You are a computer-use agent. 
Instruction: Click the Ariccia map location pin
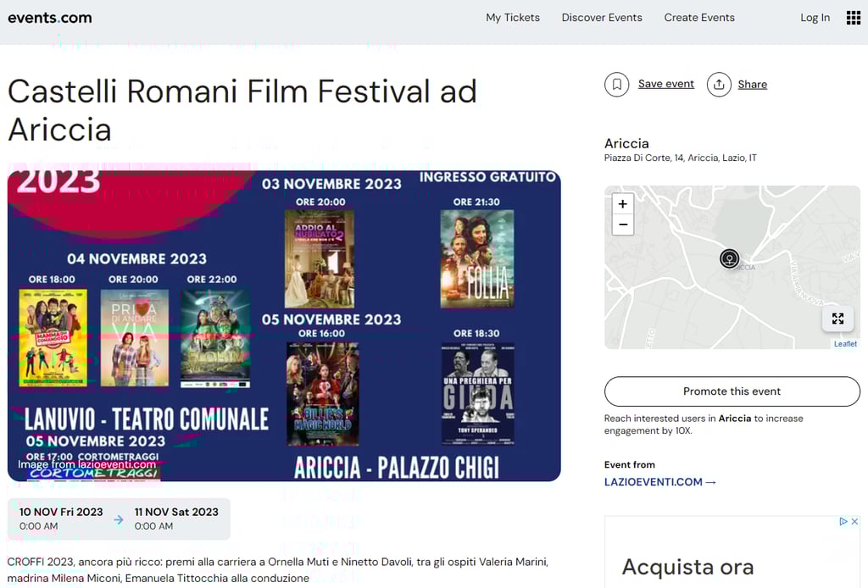[730, 258]
